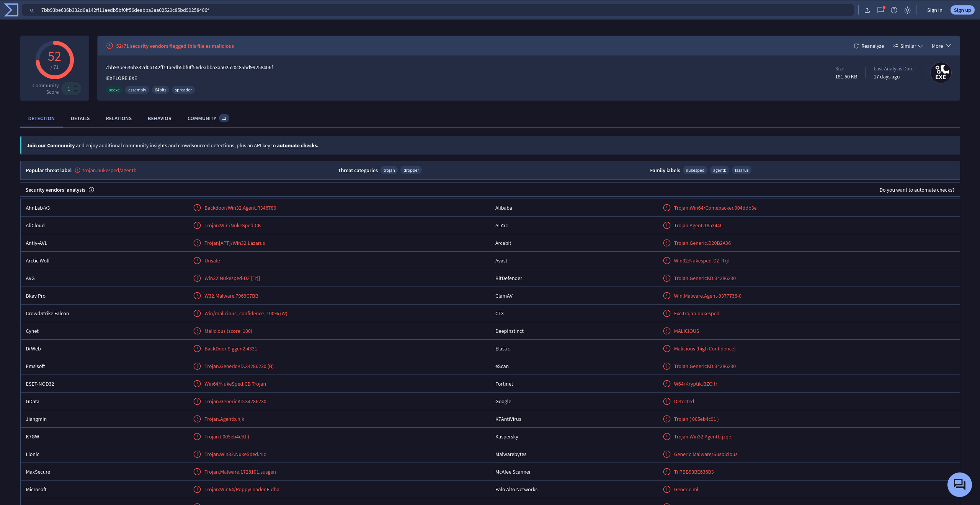This screenshot has height=505, width=980.
Task: Click the alert icon beside popular threat label
Action: coord(77,170)
